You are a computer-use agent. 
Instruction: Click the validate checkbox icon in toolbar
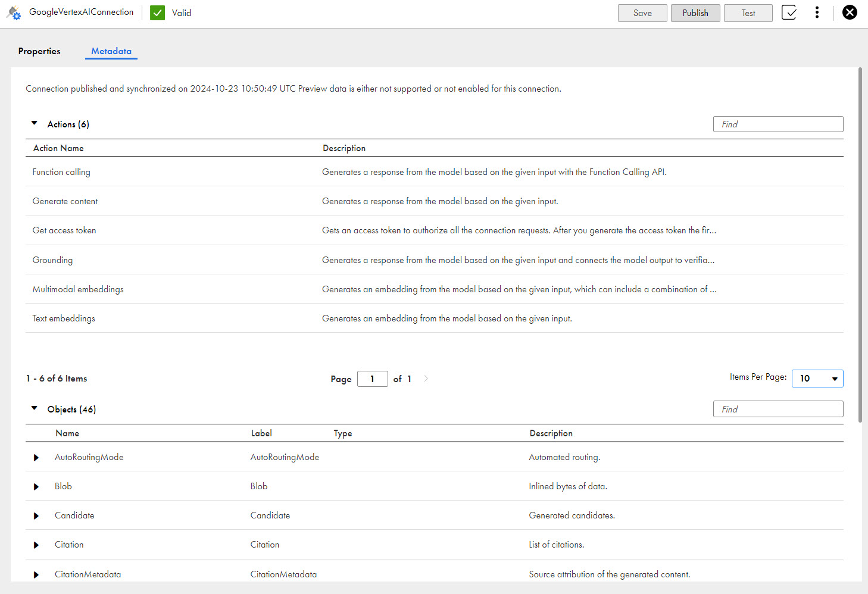pos(789,12)
